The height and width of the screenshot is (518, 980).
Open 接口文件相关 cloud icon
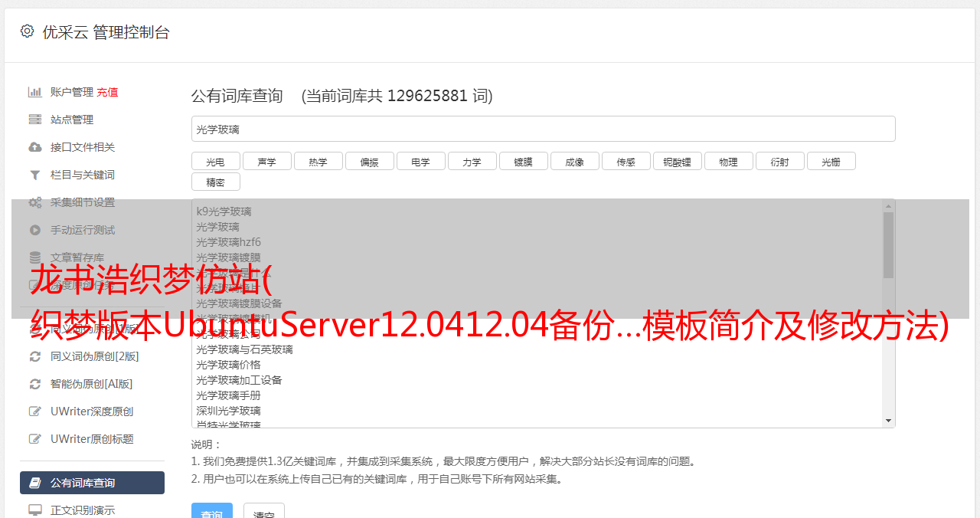coord(35,147)
